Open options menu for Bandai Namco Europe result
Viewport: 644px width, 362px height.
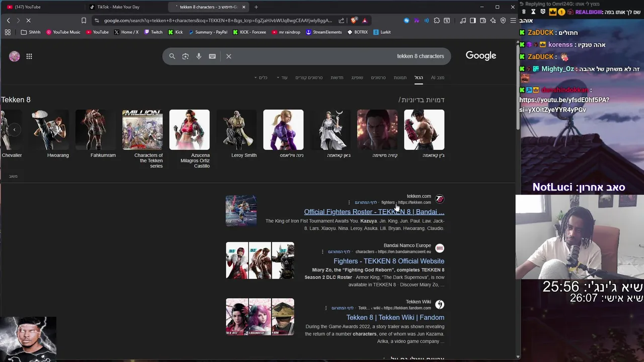click(323, 252)
